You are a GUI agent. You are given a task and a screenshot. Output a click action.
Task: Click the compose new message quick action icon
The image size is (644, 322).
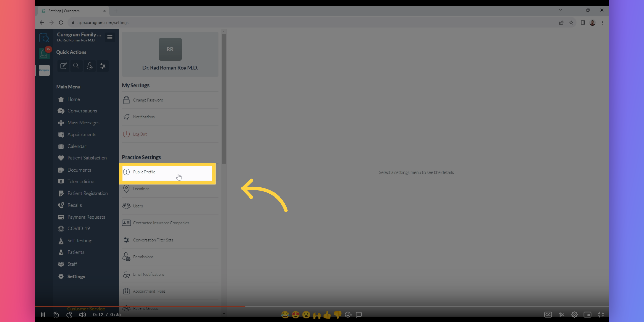pyautogui.click(x=63, y=66)
